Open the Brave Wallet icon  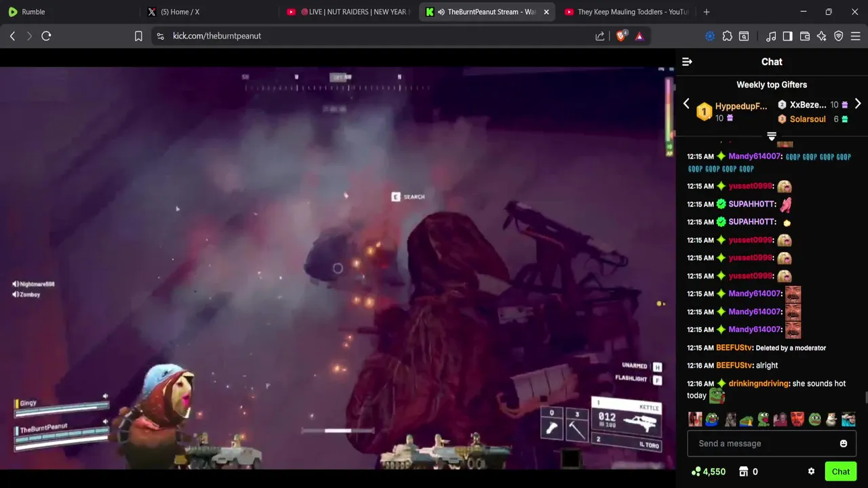point(805,36)
